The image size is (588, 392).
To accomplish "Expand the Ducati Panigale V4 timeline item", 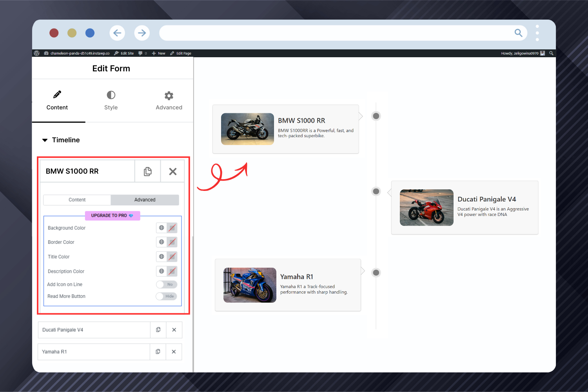I will 94,330.
